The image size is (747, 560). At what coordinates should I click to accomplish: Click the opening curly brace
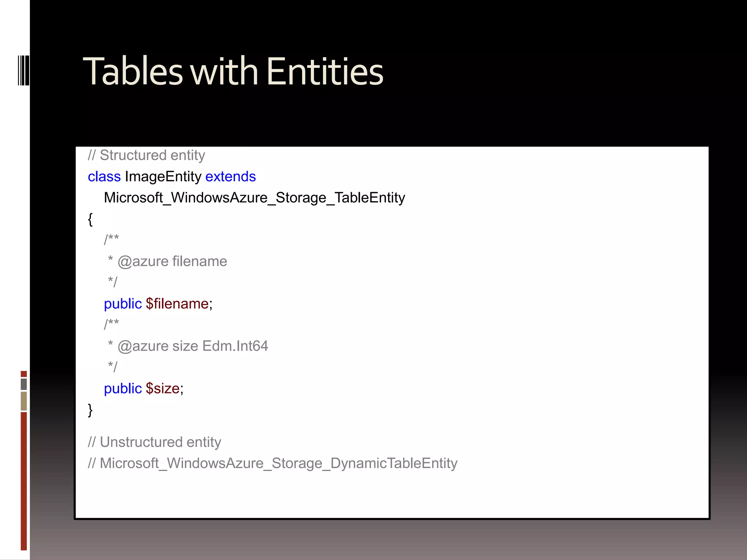coord(90,219)
